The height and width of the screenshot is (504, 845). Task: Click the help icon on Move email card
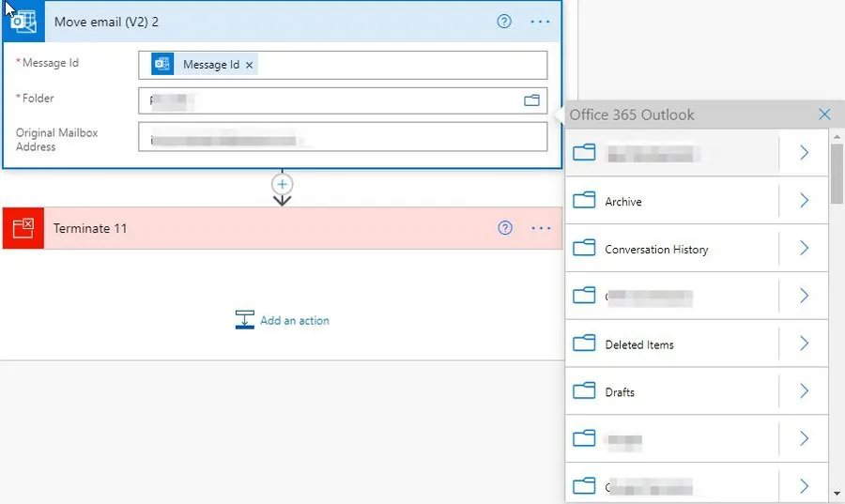pyautogui.click(x=504, y=21)
